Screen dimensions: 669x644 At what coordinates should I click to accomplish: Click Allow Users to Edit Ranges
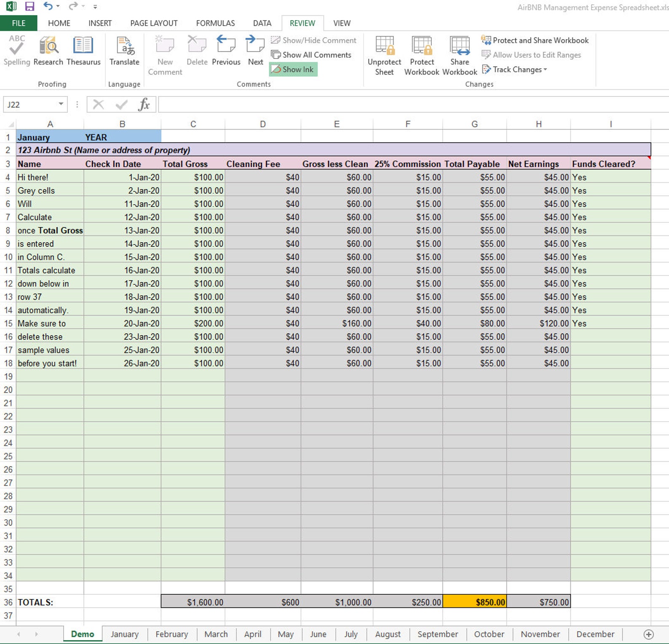tap(531, 55)
